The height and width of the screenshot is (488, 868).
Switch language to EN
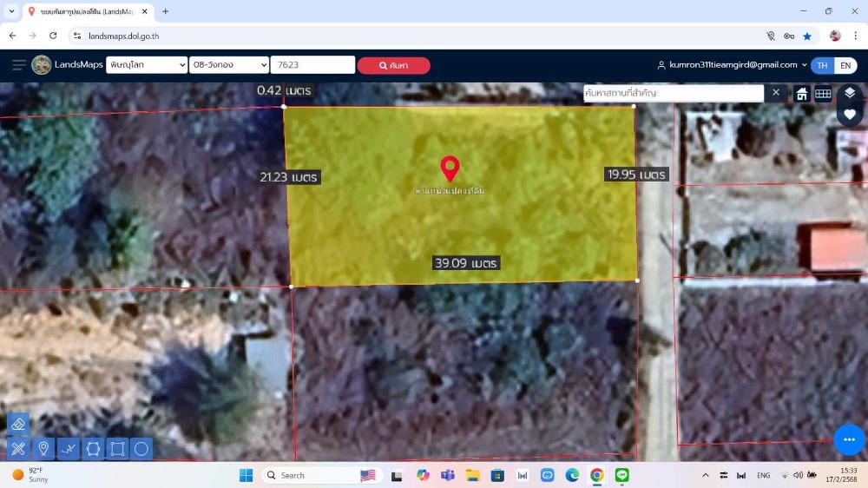[845, 65]
